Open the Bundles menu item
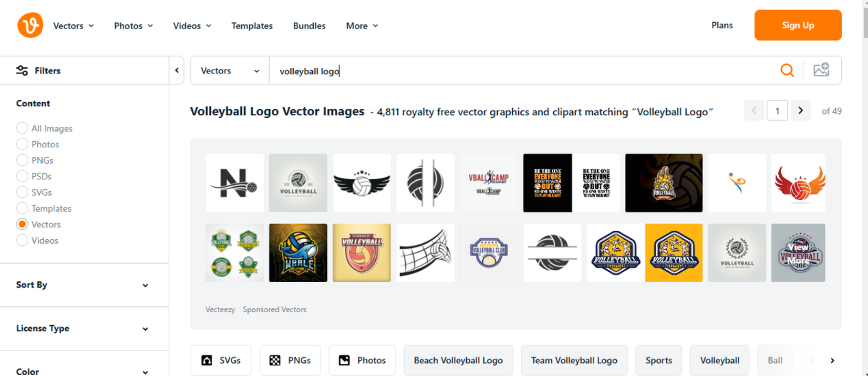The width and height of the screenshot is (868, 376). [309, 26]
